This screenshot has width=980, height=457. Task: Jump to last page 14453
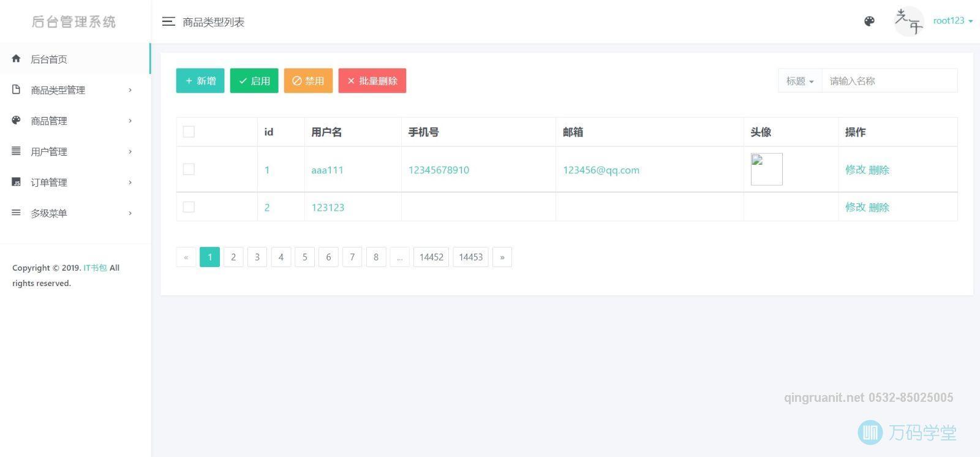point(471,257)
